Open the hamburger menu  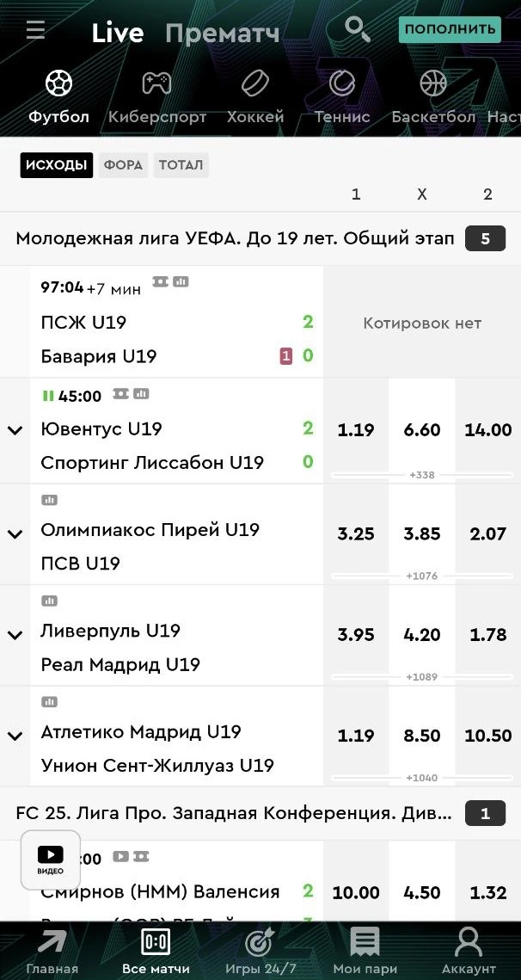pos(35,30)
